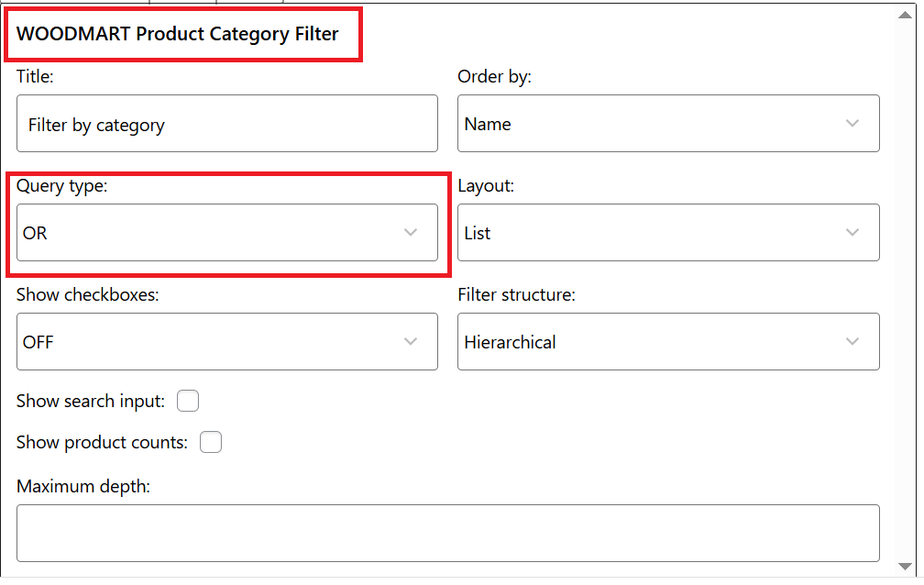924x585 pixels.
Task: Click into the Maximum depth input field
Action: tap(448, 533)
